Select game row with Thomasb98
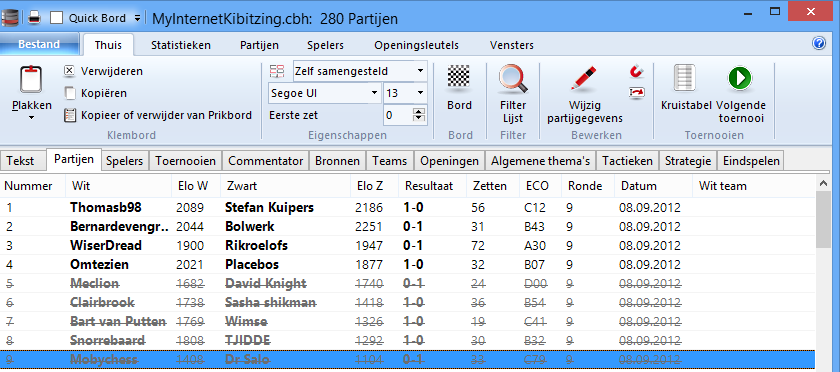This screenshot has width=840, height=372. pyautogui.click(x=407, y=208)
